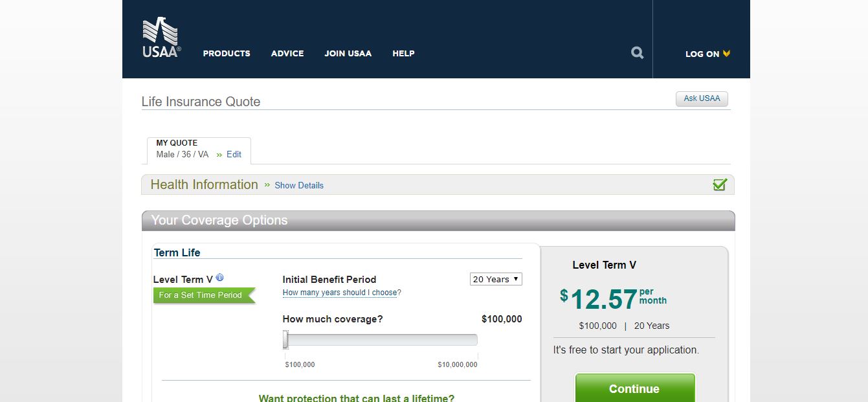
Task: Show Details for Health Information
Action: point(298,185)
